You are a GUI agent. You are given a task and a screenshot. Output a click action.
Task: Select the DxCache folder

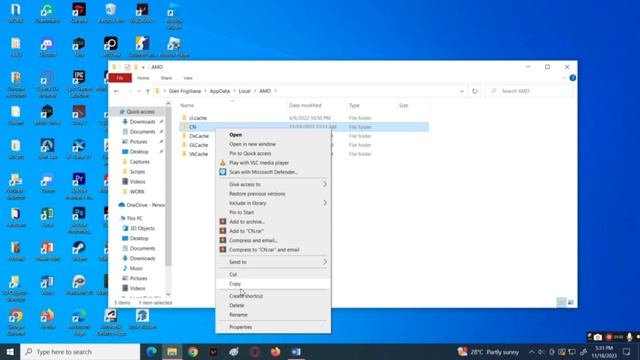coord(199,136)
